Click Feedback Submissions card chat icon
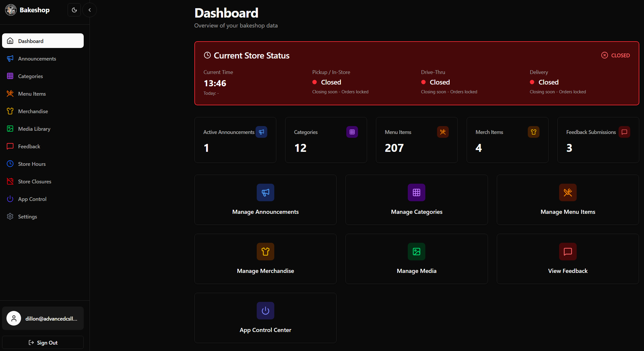Screen dimensions: 644x351 tap(624, 132)
